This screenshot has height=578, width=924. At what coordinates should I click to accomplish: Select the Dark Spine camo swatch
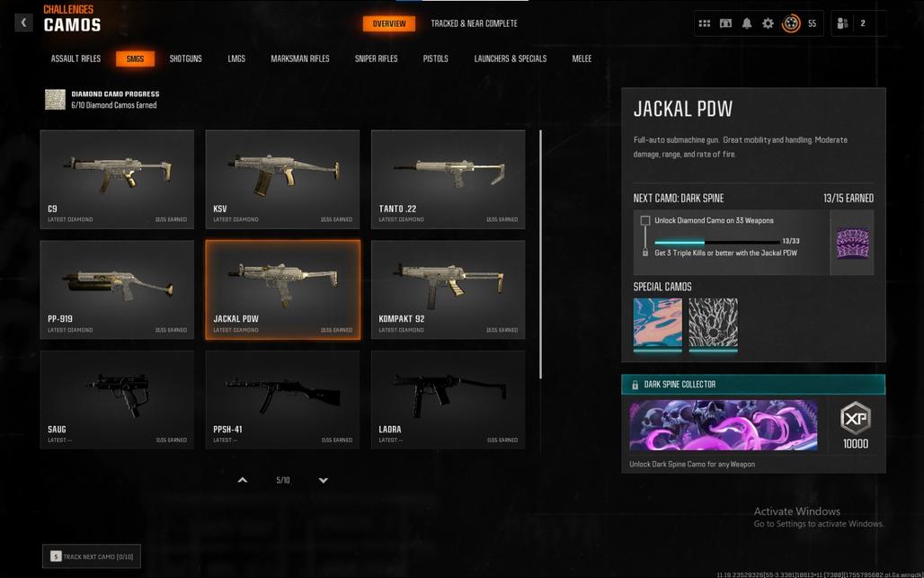point(852,243)
